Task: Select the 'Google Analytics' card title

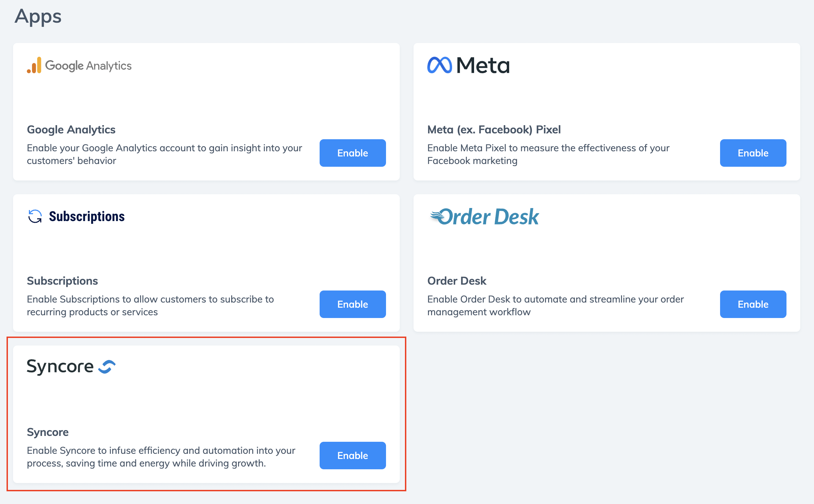Action: [x=71, y=130]
